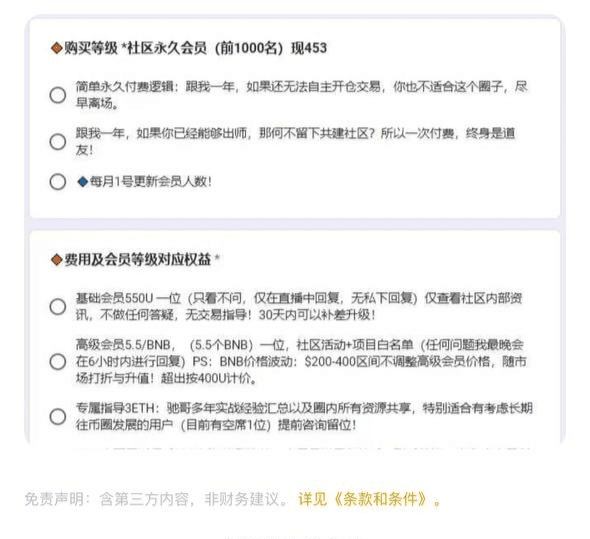Viewport: 590px width, 539px height.
Task: Click the orange diamond icon before 费用及会员等级对应权益
Action: point(57,259)
